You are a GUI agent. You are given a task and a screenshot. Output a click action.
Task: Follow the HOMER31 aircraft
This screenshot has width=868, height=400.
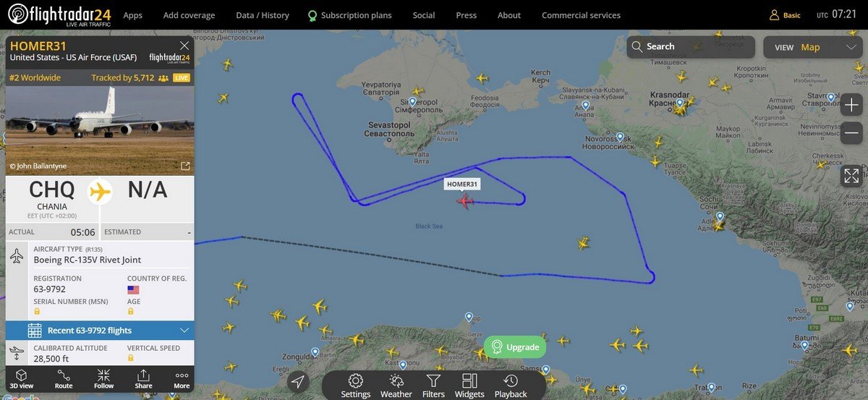click(x=103, y=379)
